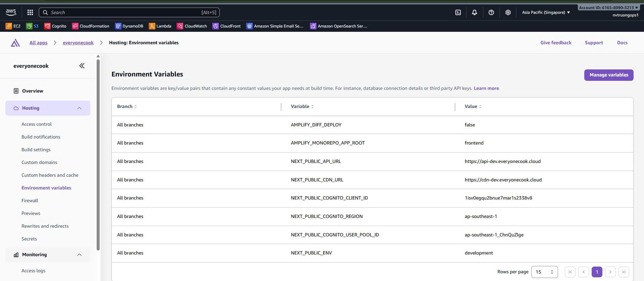Open the EC2 service shortcut
Image resolution: width=644 pixels, height=281 pixels.
point(13,26)
